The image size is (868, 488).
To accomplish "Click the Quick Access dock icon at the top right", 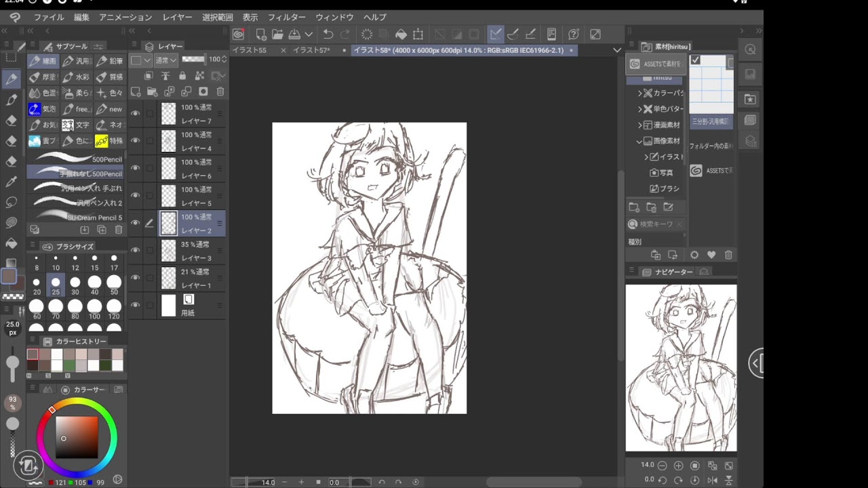I will (750, 49).
